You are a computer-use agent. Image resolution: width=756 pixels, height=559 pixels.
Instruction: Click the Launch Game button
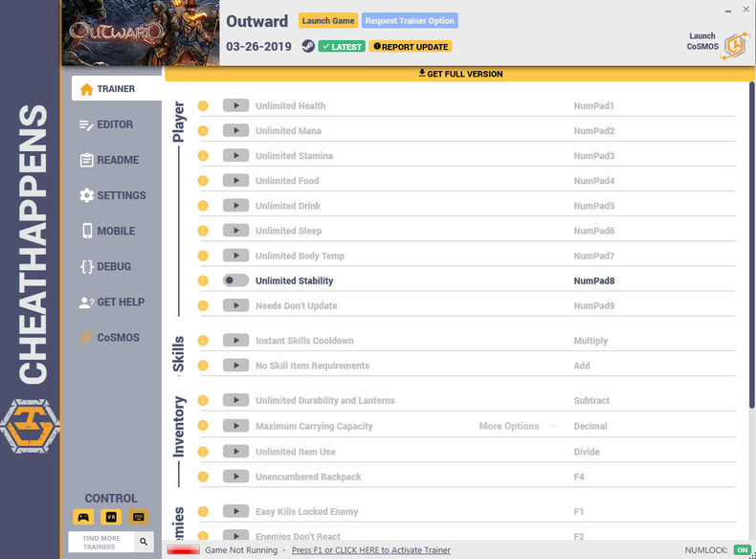328,21
